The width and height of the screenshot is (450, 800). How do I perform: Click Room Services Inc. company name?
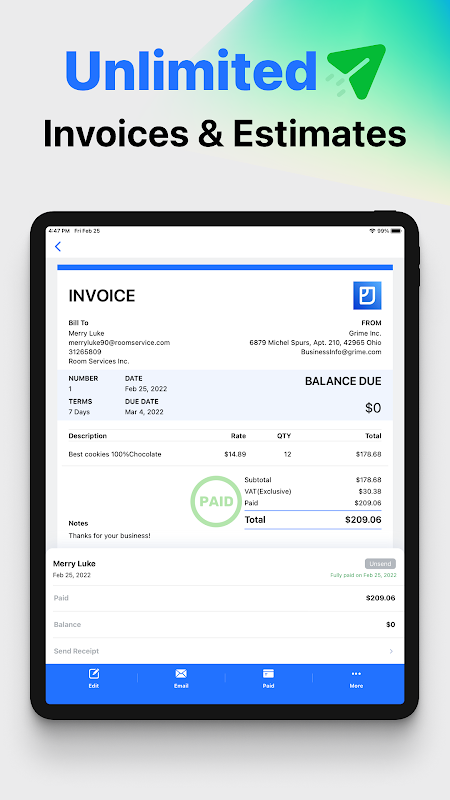coord(99,361)
